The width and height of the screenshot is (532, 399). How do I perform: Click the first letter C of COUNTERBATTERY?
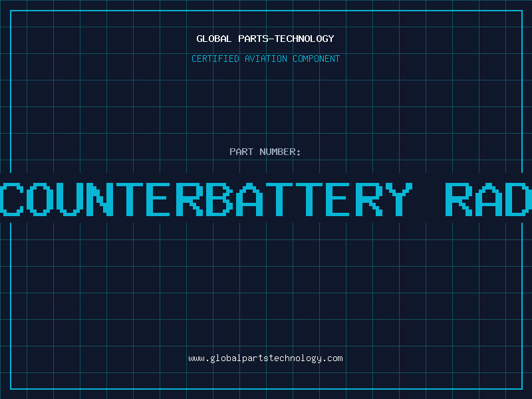[x=13, y=199]
